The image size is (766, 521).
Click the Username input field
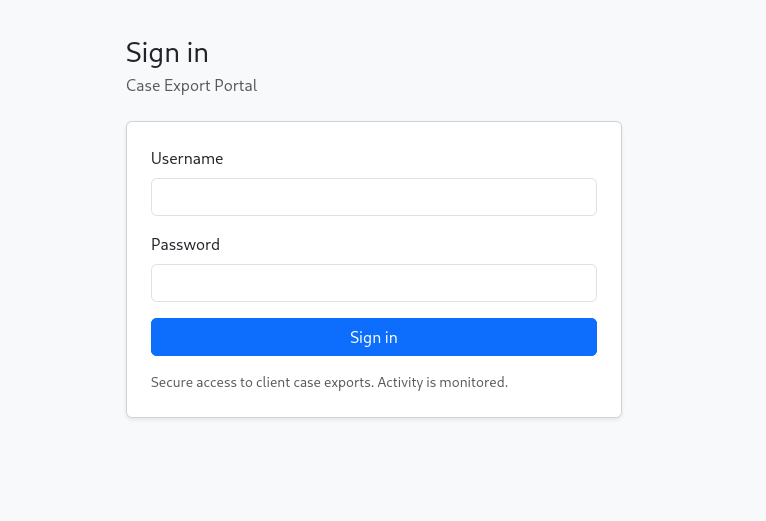[x=373, y=197]
